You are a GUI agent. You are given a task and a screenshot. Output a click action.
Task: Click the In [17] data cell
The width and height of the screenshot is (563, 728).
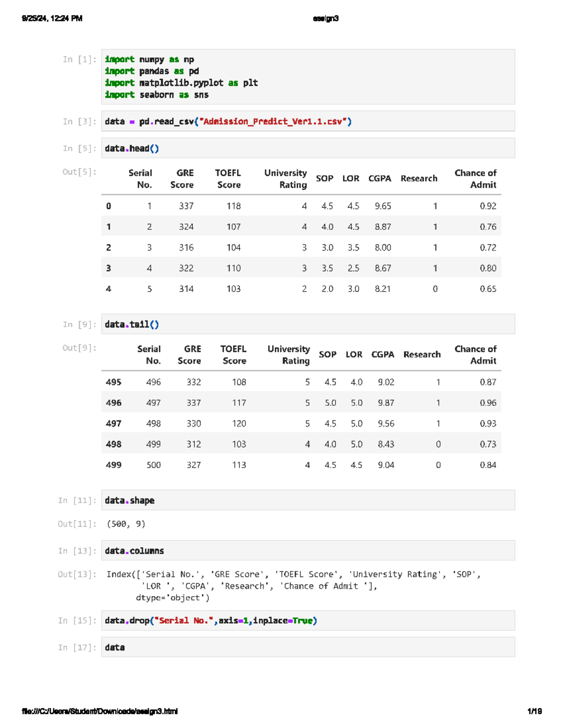(x=115, y=647)
